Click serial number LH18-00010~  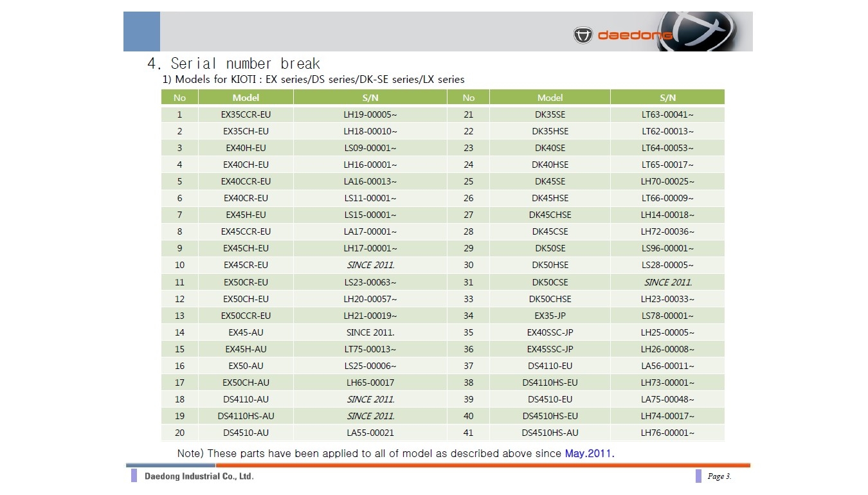(x=370, y=131)
